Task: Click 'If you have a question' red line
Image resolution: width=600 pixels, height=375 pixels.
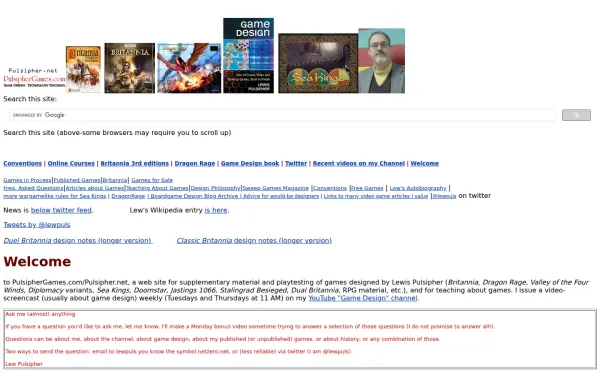Action: tap(250, 326)
